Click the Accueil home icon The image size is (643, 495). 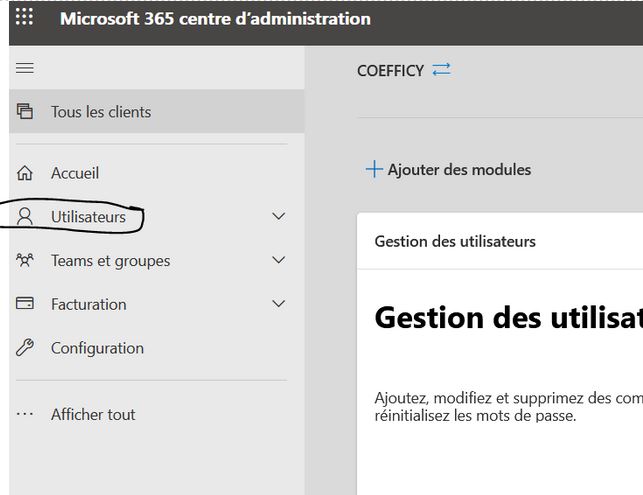coord(26,173)
